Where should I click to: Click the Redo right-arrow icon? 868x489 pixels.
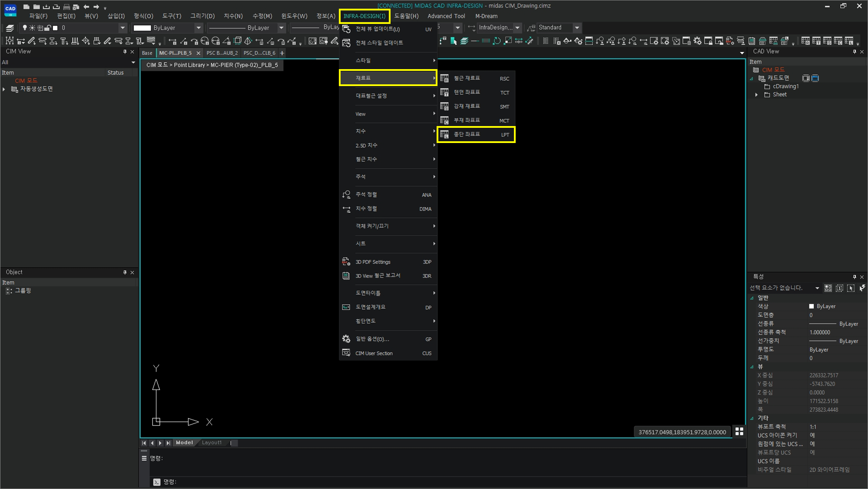pyautogui.click(x=96, y=7)
